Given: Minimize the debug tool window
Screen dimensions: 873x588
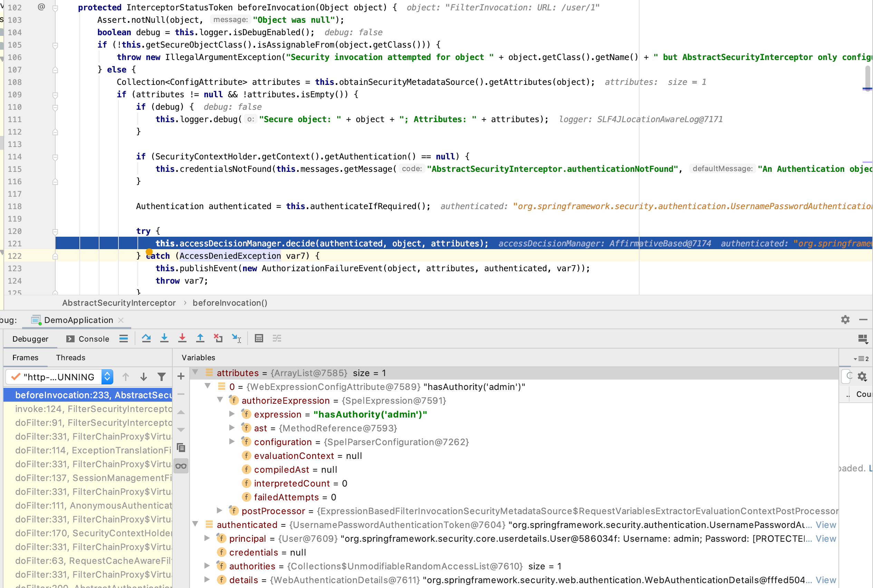Looking at the screenshot, I should (863, 320).
